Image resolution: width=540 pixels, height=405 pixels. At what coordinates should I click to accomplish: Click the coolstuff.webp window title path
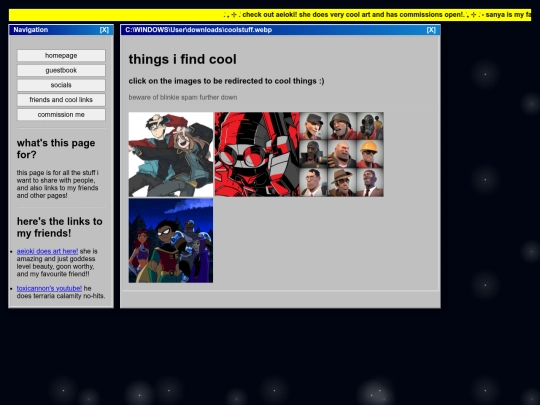199,30
